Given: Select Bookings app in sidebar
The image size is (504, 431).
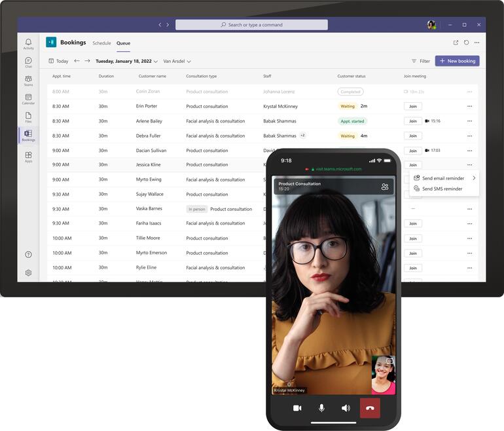Looking at the screenshot, I should coord(28,135).
